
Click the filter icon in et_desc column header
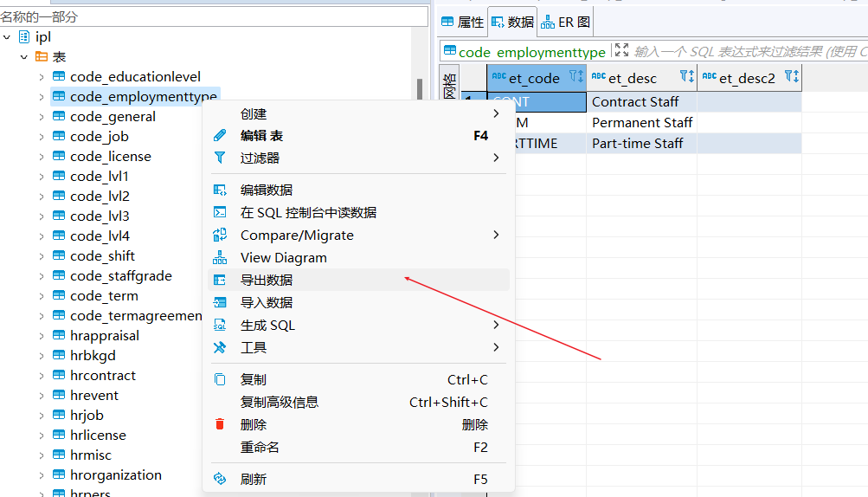pos(686,76)
